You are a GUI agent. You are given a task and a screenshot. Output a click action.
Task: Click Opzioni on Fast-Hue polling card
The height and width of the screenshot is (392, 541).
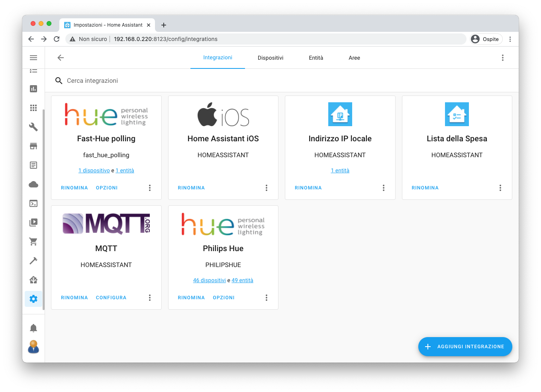107,188
